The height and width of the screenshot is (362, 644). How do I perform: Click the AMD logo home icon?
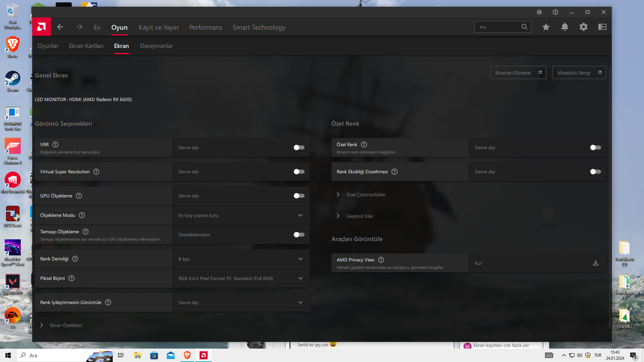tap(42, 27)
